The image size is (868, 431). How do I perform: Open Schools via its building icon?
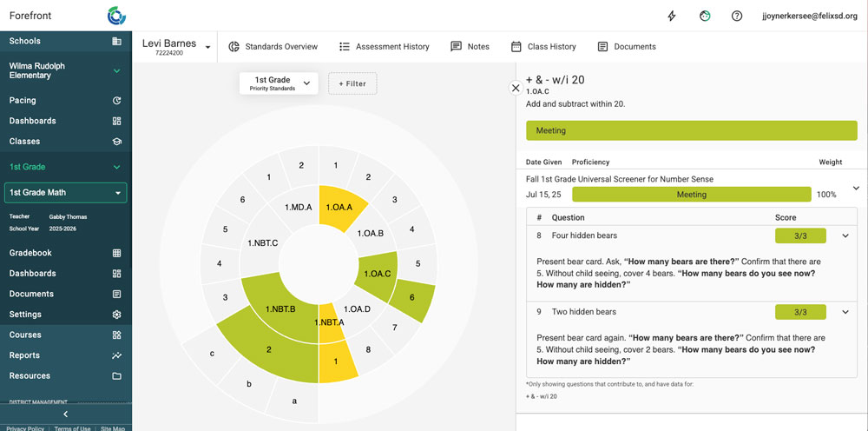pyautogui.click(x=116, y=41)
